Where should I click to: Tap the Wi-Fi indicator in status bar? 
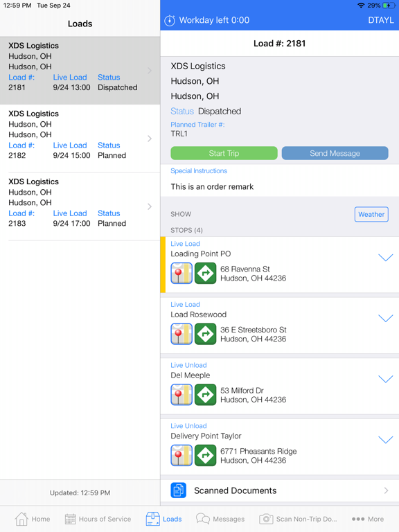tap(362, 6)
